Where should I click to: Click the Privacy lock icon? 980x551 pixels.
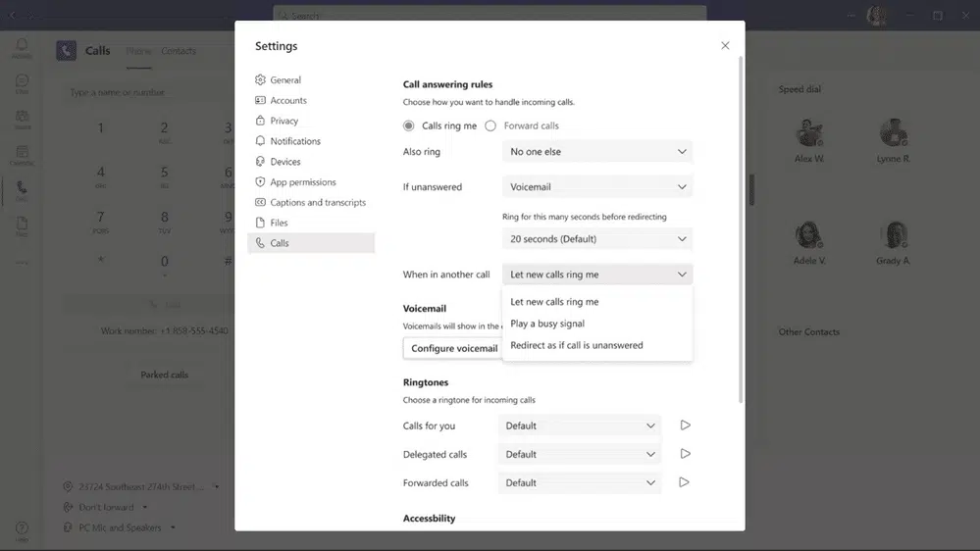click(x=260, y=121)
